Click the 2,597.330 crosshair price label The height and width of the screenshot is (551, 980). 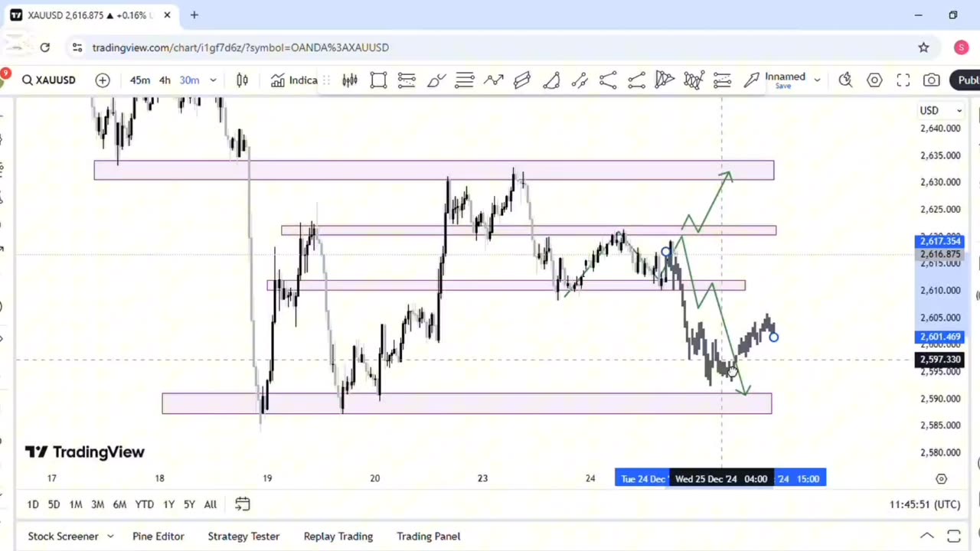tap(940, 360)
